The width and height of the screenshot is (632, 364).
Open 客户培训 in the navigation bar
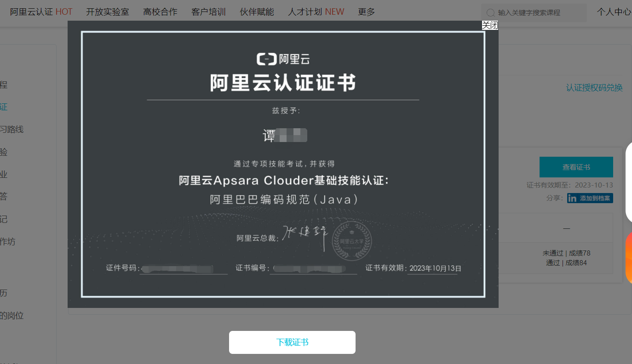(x=208, y=12)
